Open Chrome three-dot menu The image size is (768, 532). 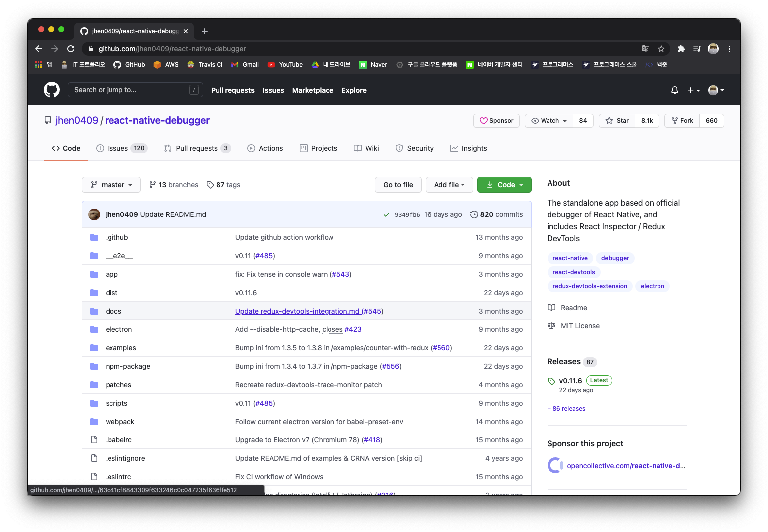[729, 49]
